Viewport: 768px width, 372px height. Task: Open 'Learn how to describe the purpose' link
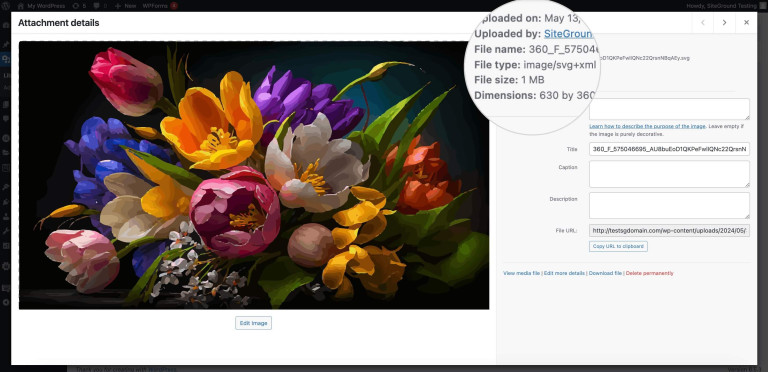647,126
